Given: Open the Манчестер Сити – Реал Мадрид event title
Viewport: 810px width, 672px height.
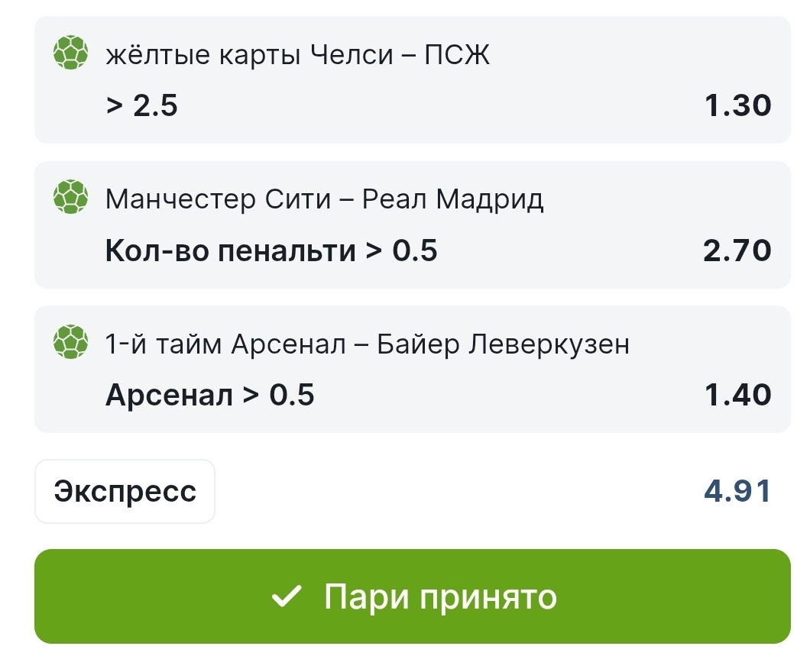Looking at the screenshot, I should click(325, 200).
